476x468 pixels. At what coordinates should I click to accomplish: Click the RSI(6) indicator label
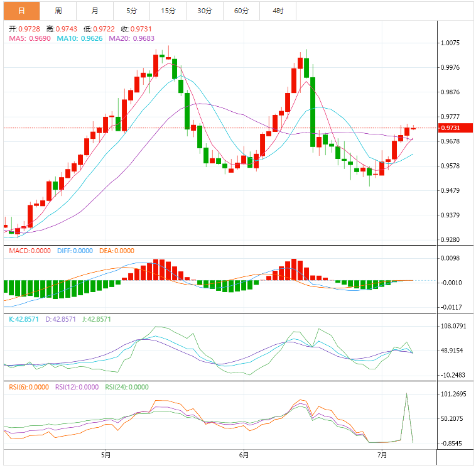coord(29,388)
